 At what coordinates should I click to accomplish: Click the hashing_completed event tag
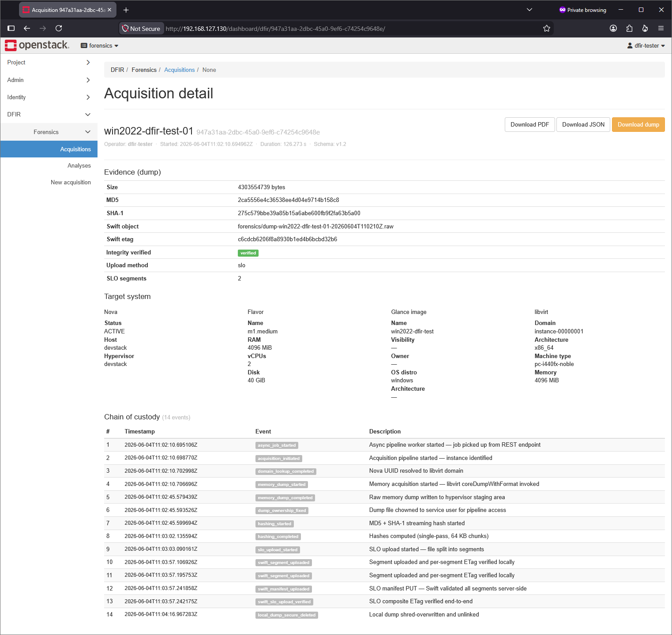pyautogui.click(x=278, y=537)
